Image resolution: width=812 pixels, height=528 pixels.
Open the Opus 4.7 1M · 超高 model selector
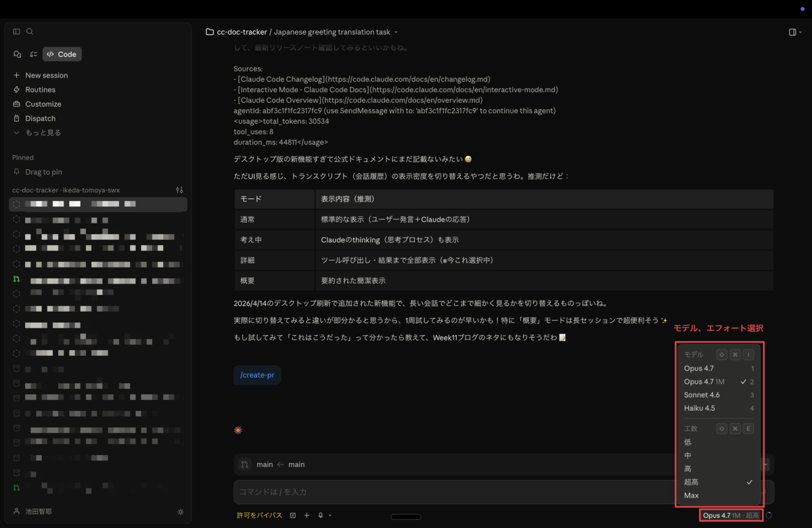coord(731,515)
